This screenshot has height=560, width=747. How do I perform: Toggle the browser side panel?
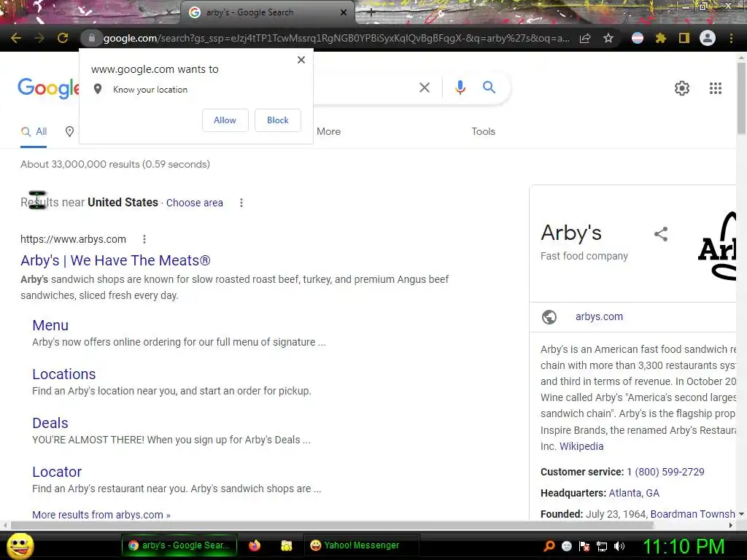click(x=684, y=38)
